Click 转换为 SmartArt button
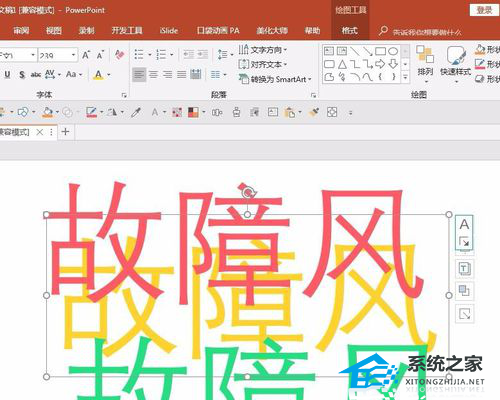Viewport: 500px width, 400px height. coord(275,79)
